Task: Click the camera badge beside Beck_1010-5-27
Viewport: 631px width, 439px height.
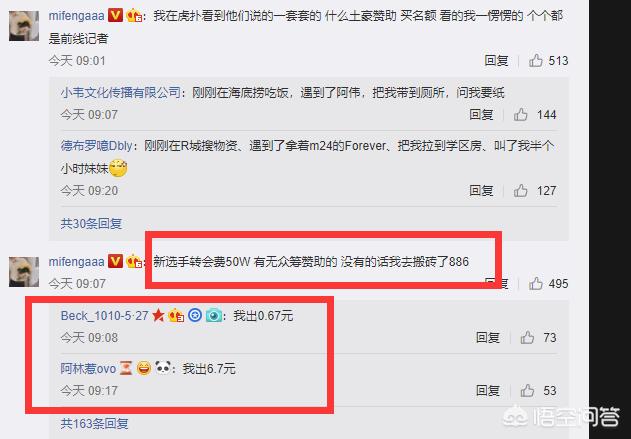Action: [x=214, y=315]
